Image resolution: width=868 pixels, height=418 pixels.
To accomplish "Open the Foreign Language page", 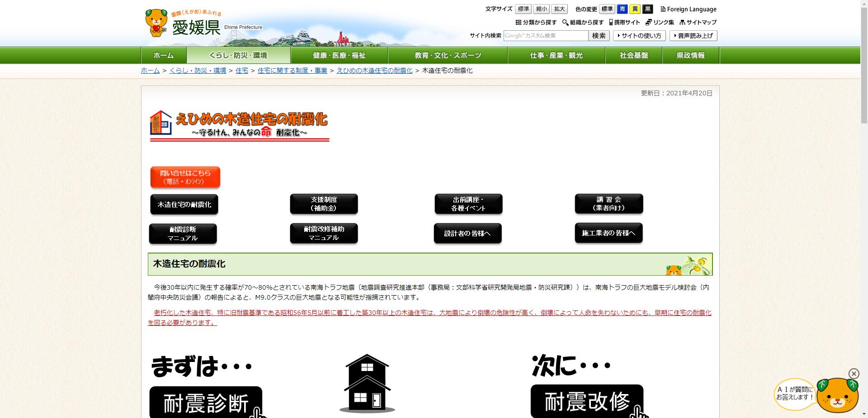I will (689, 9).
